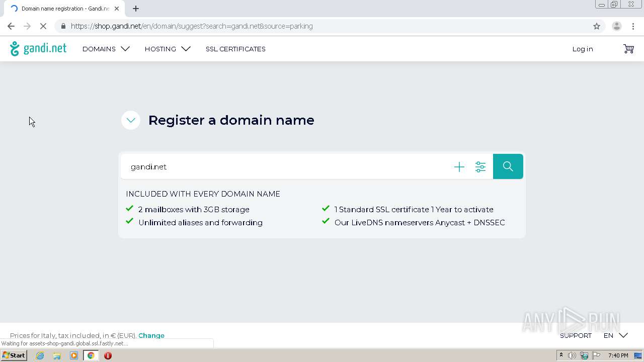Open the Chrome profile avatar
644x362 pixels.
pyautogui.click(x=617, y=26)
